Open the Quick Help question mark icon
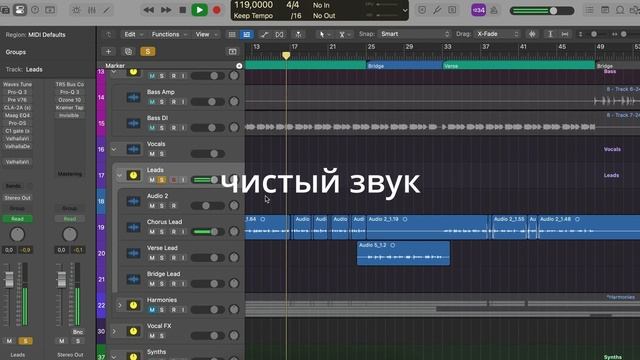Viewport: 640px width, 360px height. coord(35,10)
